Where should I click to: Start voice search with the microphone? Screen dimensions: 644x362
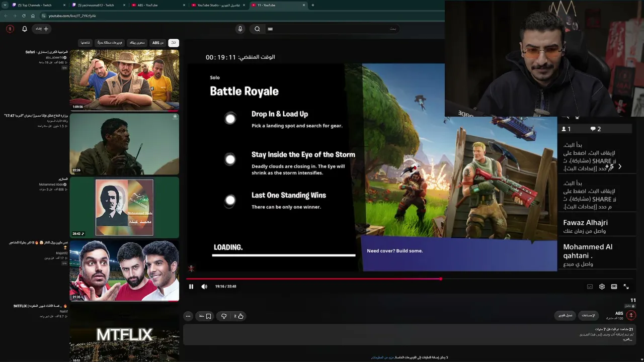[x=240, y=29]
